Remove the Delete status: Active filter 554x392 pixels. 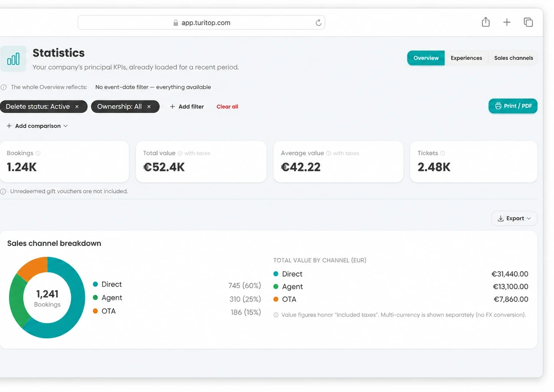tap(77, 107)
